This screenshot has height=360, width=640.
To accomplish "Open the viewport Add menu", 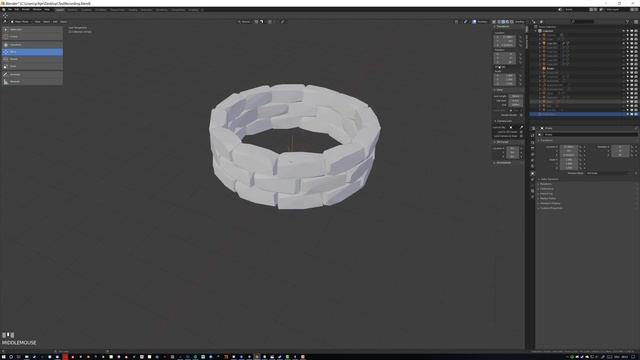I will [55, 22].
